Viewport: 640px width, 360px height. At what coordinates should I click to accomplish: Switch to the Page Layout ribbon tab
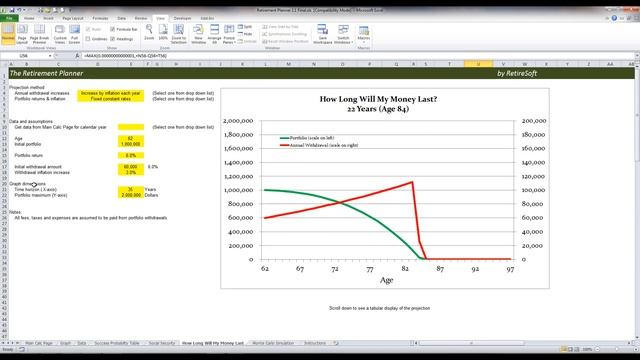tap(73, 18)
